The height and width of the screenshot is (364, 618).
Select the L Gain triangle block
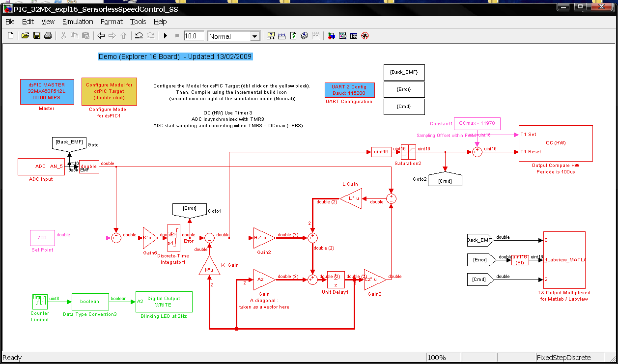click(x=352, y=198)
